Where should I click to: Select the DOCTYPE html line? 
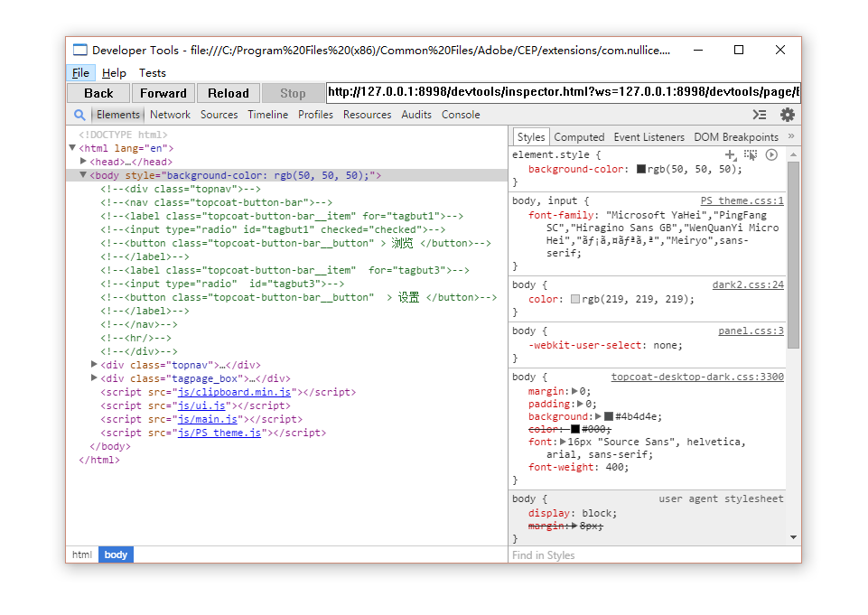coord(122,135)
